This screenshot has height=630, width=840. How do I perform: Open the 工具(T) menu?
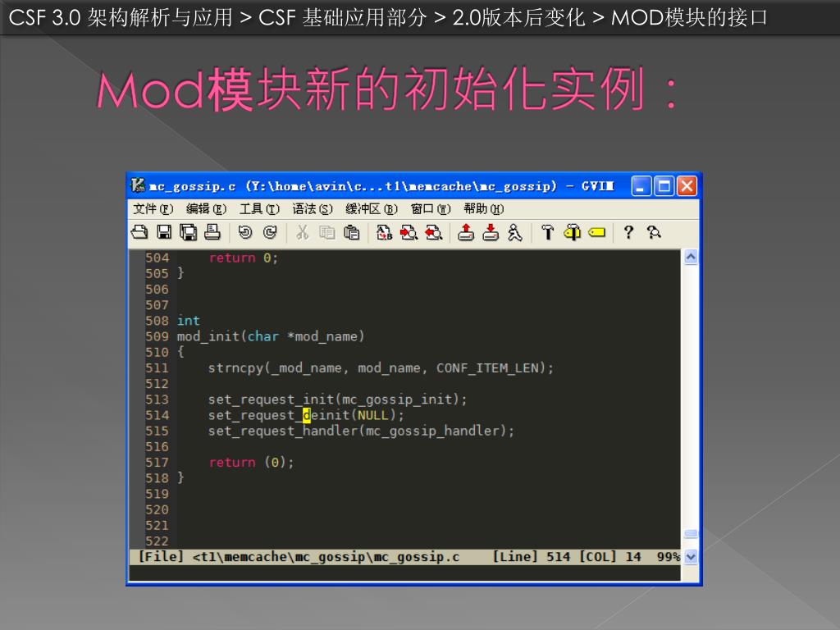pos(259,209)
